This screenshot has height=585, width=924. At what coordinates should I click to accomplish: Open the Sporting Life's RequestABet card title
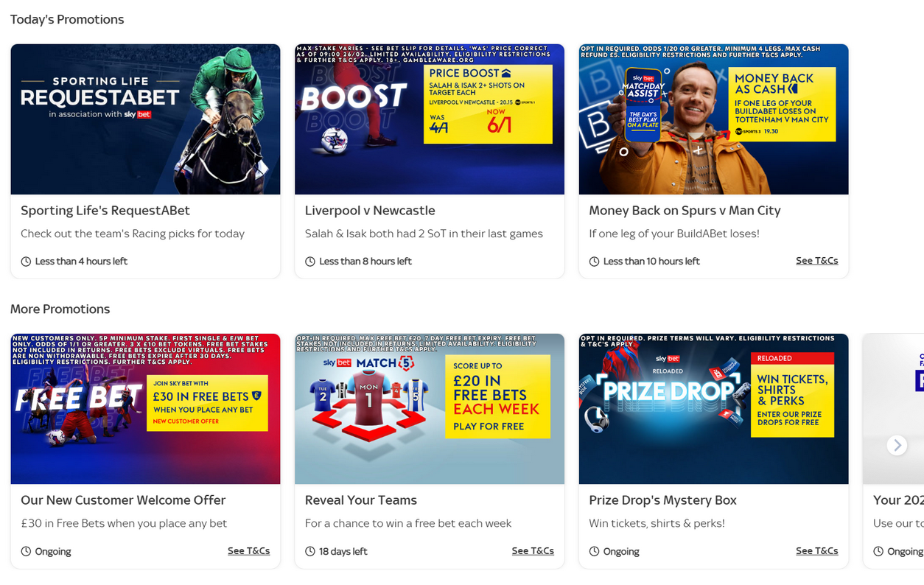105,211
